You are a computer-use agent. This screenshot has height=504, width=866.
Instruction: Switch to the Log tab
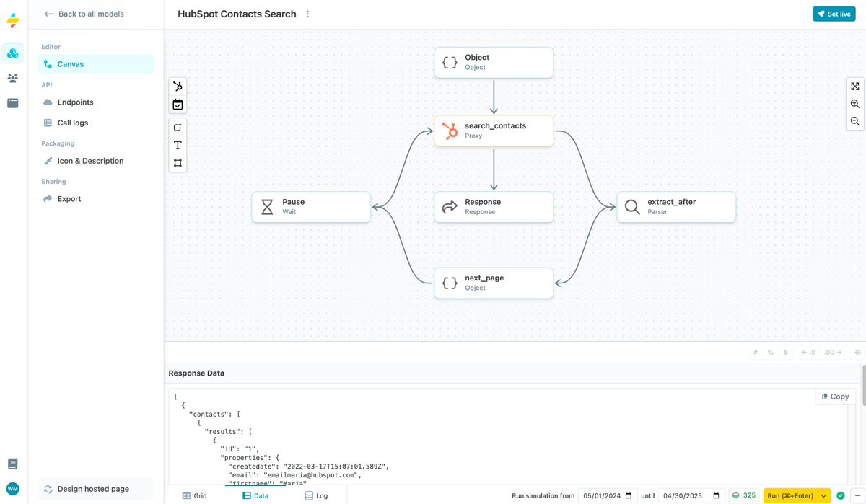[317, 496]
